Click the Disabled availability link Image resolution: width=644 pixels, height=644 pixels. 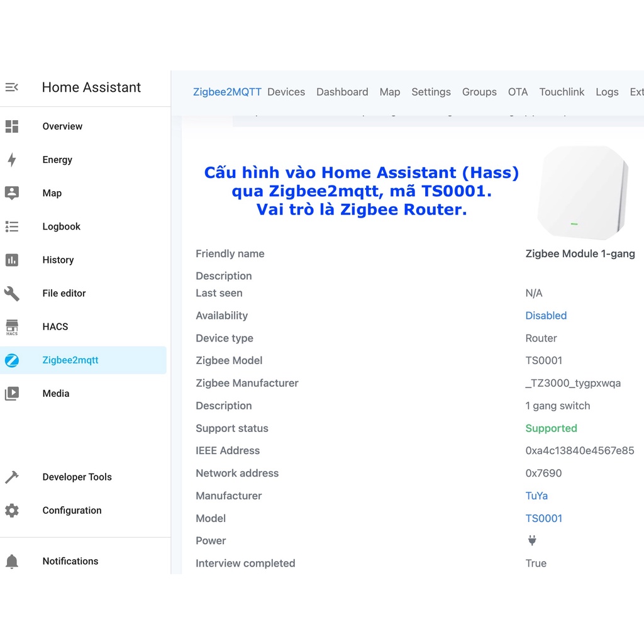pos(546,316)
